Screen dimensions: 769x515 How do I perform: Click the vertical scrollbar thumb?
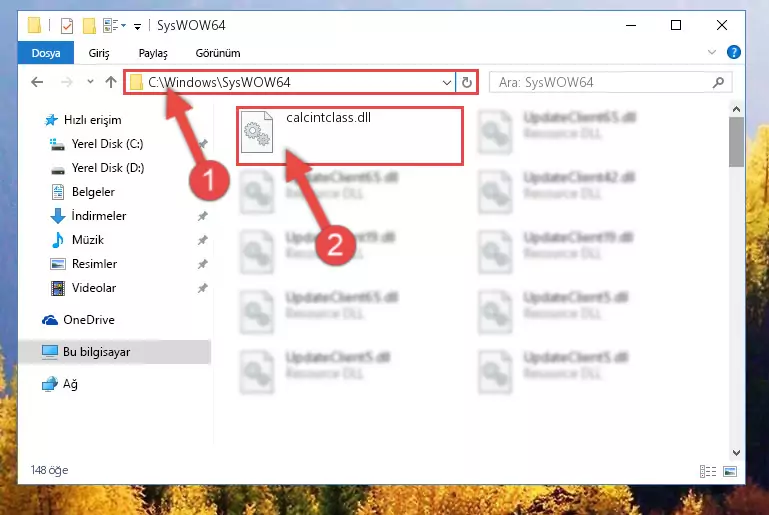click(x=736, y=142)
